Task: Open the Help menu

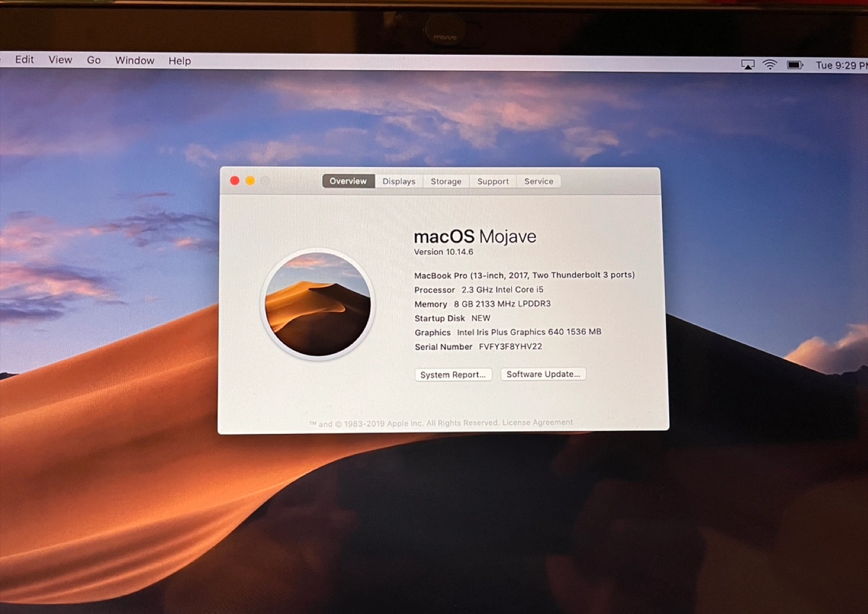Action: click(180, 61)
